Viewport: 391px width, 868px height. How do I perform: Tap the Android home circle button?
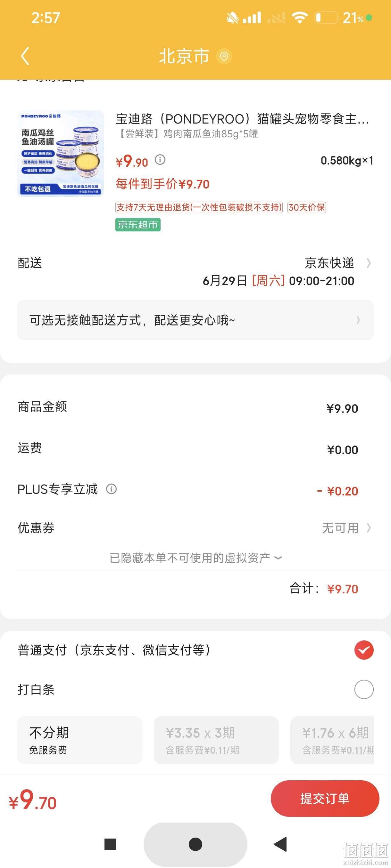pos(195,844)
